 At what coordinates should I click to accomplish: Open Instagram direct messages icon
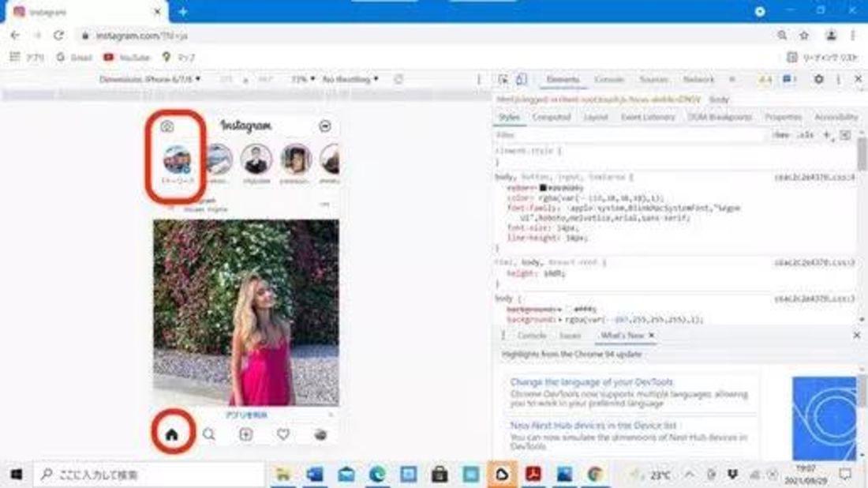[325, 126]
